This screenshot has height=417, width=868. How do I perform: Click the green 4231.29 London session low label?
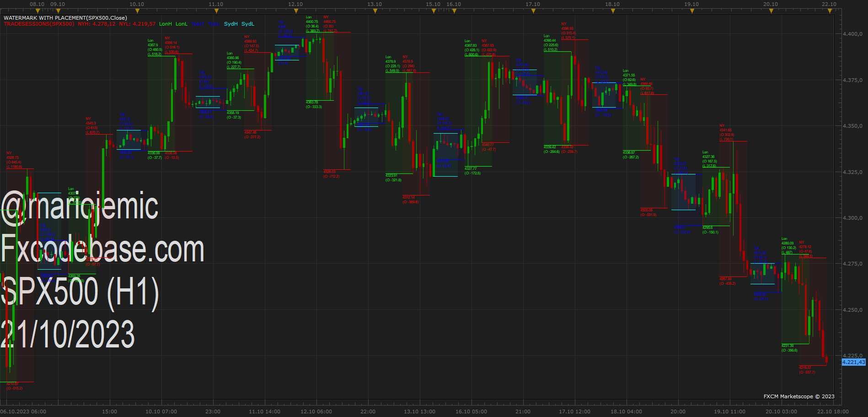(788, 346)
